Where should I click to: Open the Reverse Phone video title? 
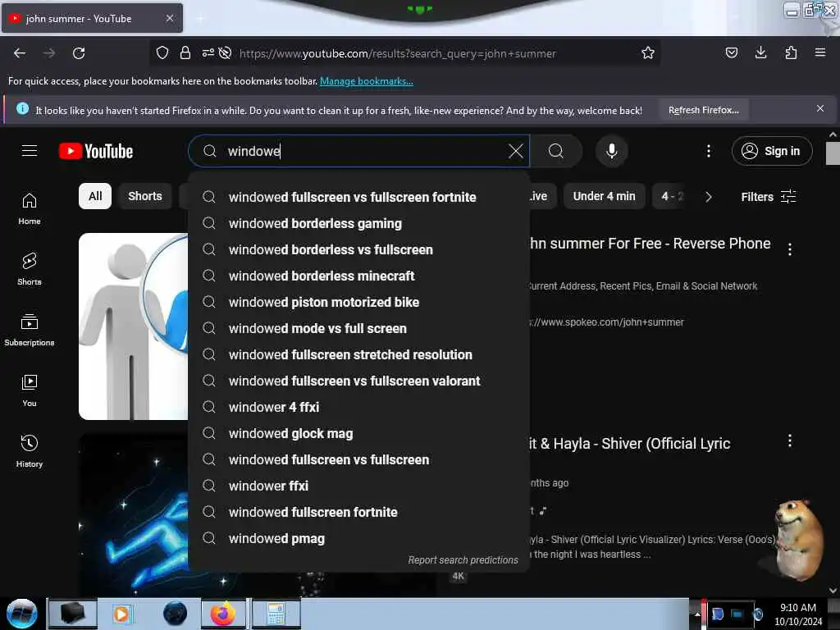[x=650, y=244]
